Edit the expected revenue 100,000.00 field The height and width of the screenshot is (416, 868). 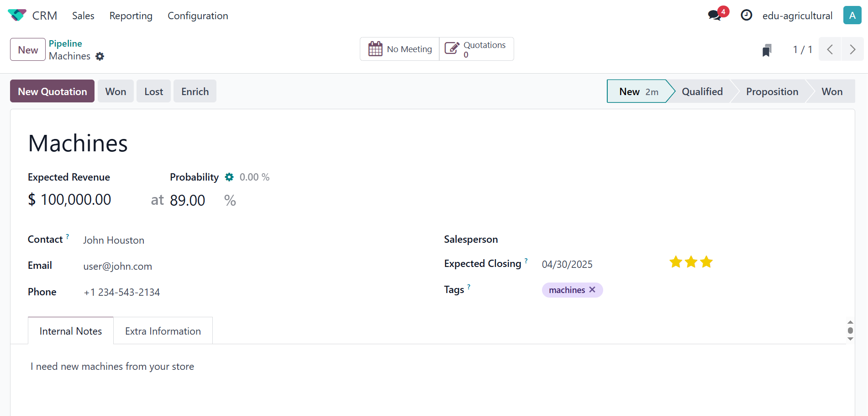click(x=76, y=200)
